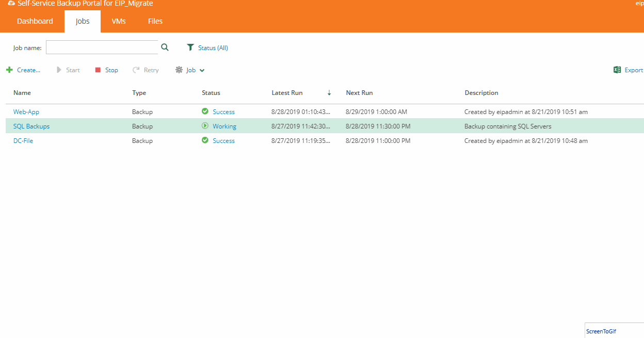
Task: Click the Status filter funnel icon
Action: [x=190, y=47]
